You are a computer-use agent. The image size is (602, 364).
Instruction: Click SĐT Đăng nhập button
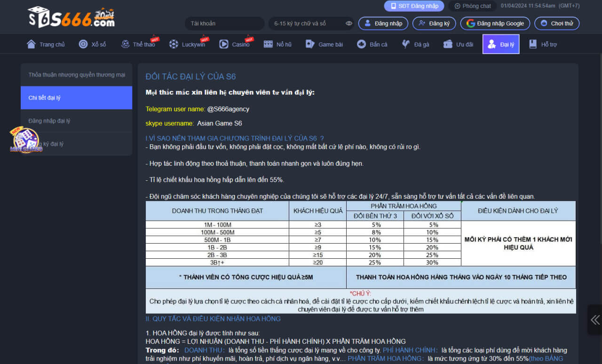414,6
